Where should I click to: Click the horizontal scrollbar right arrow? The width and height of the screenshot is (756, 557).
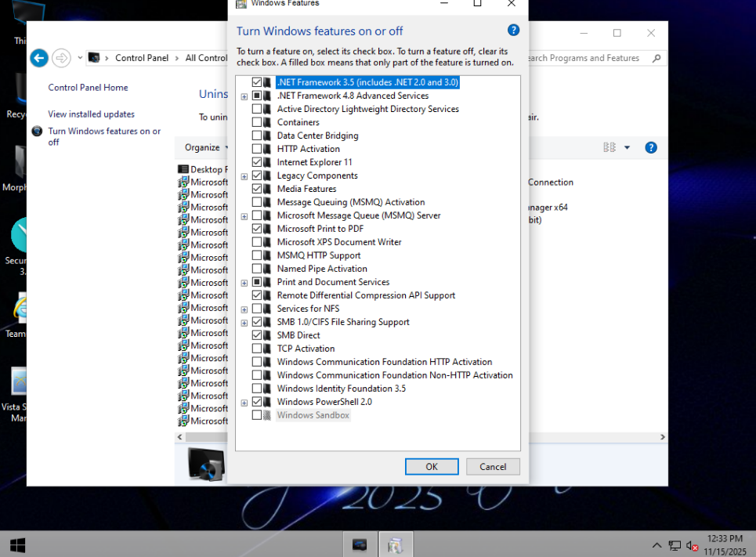click(663, 437)
